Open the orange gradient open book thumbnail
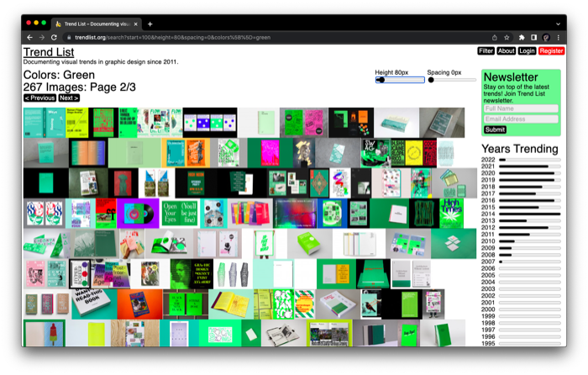Screen dimensions: 588x375 pos(88,153)
